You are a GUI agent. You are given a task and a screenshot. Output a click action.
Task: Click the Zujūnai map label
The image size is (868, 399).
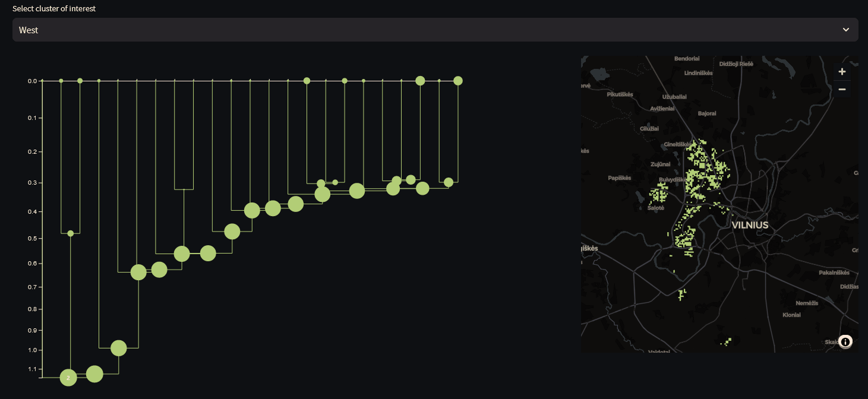(660, 164)
